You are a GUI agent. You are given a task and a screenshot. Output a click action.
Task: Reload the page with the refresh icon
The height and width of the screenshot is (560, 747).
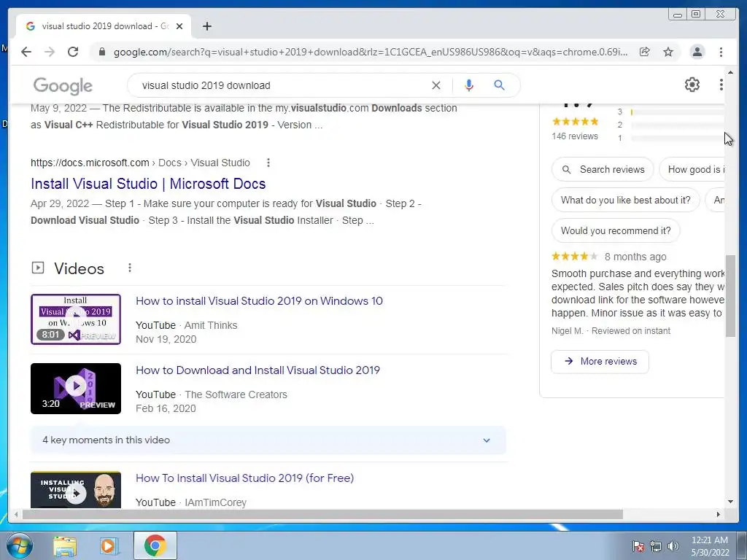point(73,52)
